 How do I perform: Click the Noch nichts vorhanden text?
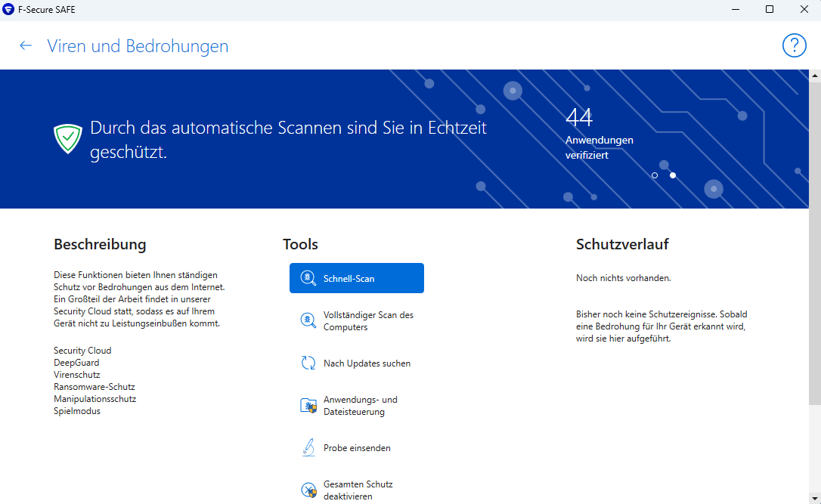623,278
